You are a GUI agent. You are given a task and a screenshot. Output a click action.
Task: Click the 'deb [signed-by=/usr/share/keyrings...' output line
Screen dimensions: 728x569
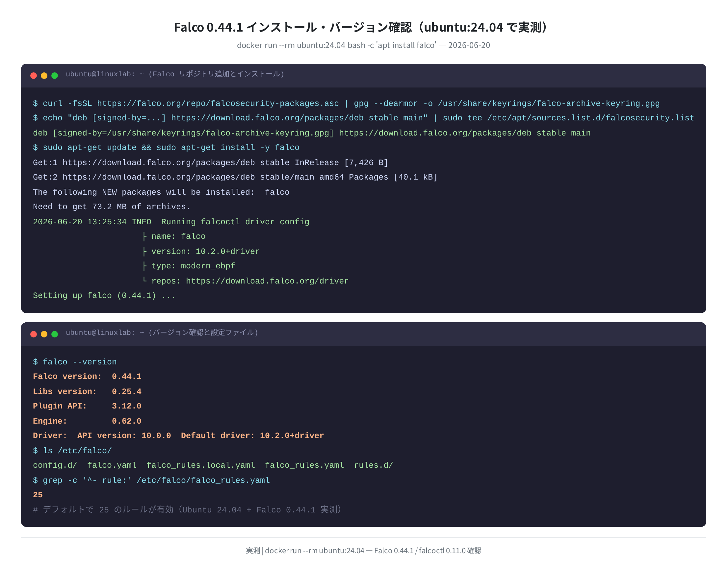click(x=312, y=133)
